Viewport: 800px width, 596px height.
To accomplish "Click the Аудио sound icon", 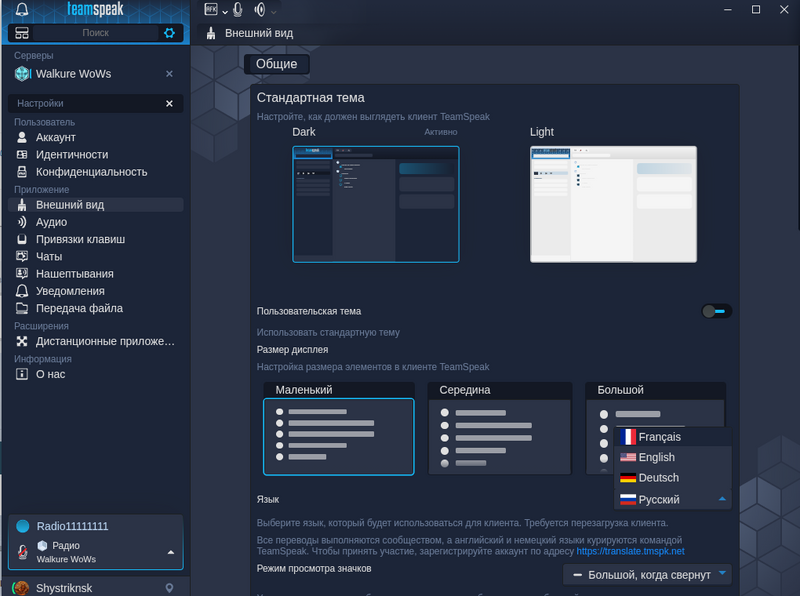I will 22,222.
